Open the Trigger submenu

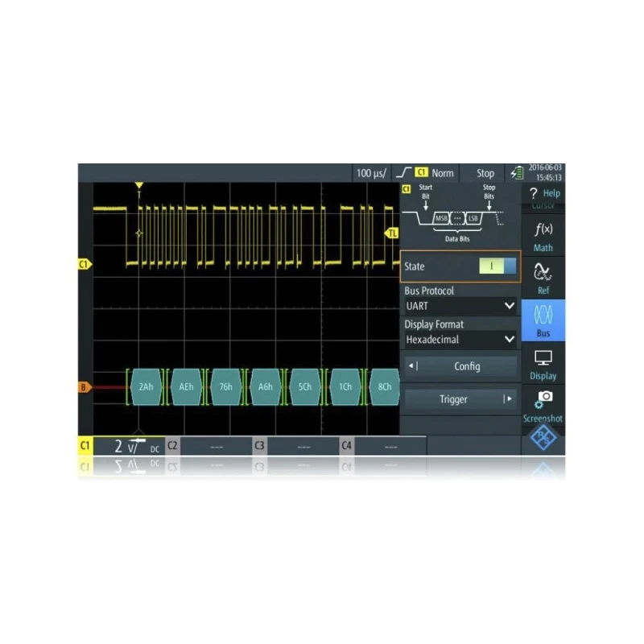click(460, 399)
